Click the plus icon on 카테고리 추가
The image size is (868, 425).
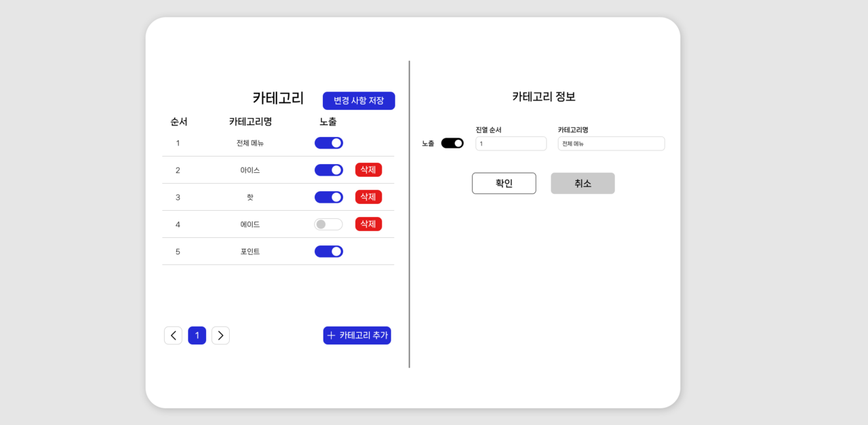point(332,336)
